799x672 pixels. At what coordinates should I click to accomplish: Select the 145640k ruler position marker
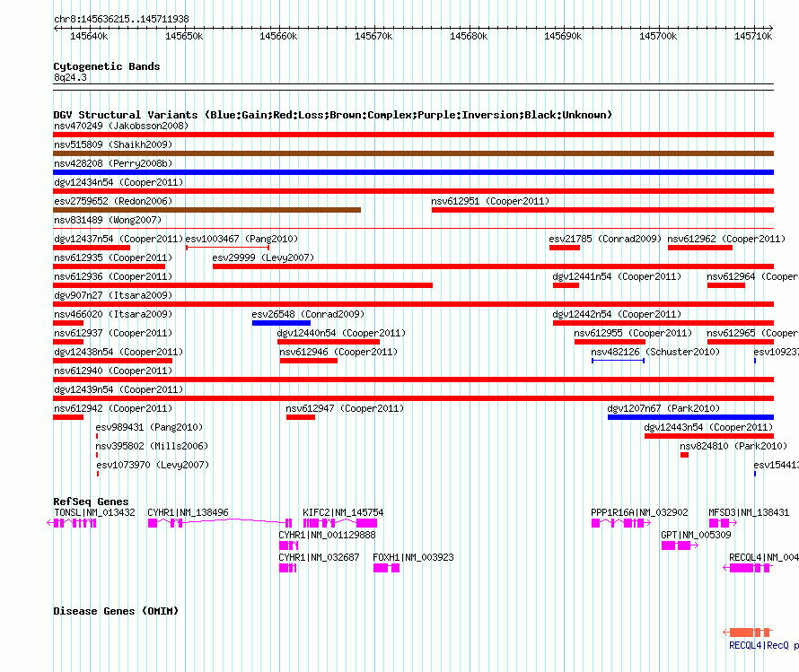pyautogui.click(x=89, y=36)
